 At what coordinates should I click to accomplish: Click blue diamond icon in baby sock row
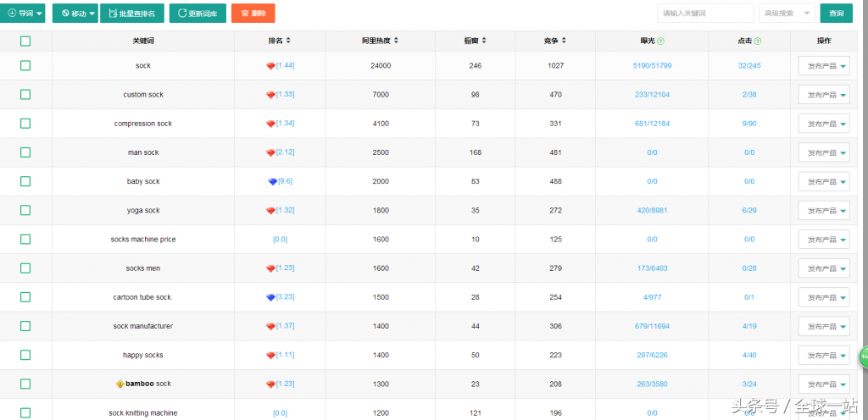coord(272,182)
